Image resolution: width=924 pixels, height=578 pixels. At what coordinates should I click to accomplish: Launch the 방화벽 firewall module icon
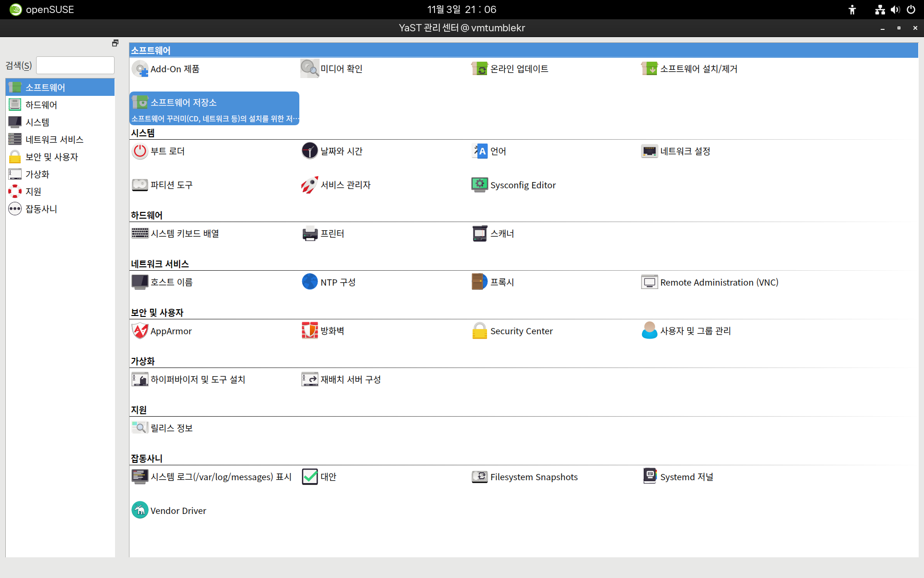click(309, 331)
